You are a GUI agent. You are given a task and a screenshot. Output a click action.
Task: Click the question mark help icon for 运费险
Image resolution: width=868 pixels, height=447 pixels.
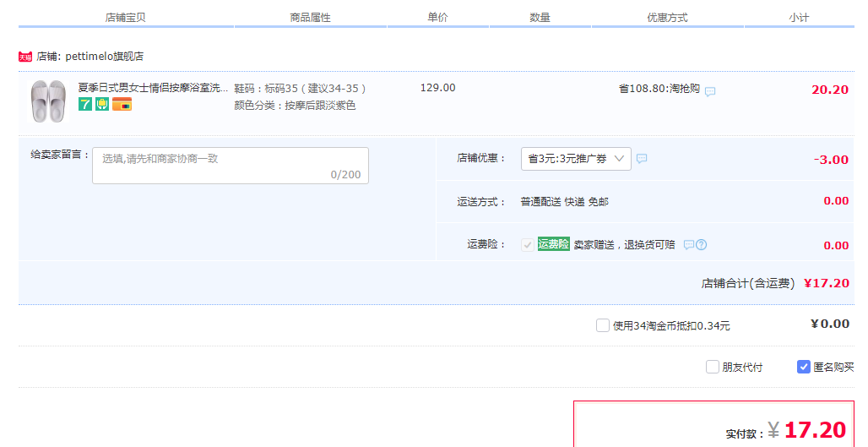coord(702,245)
